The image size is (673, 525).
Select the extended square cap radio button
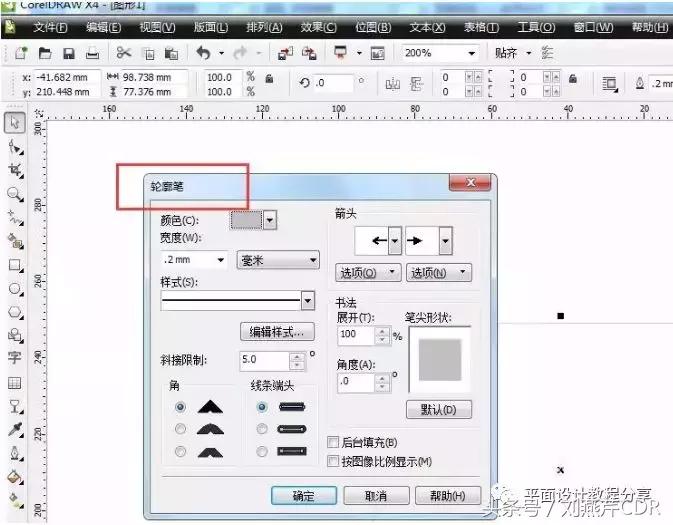262,451
